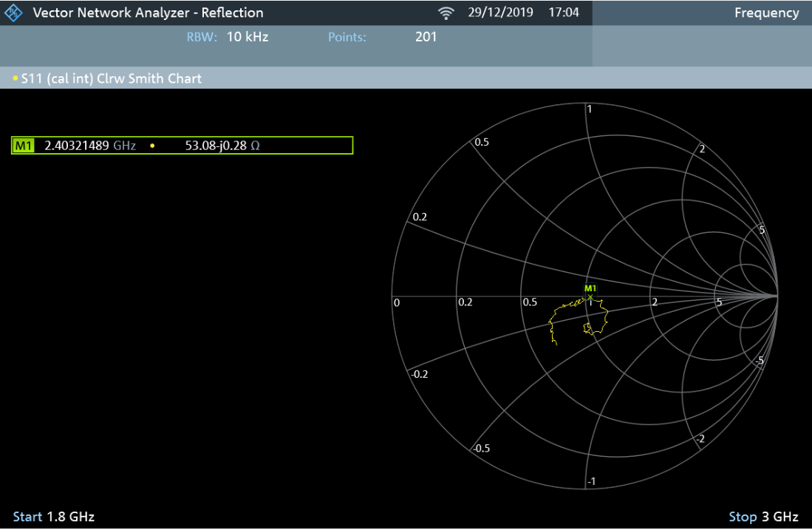Click the -5 reactance label

point(760,360)
